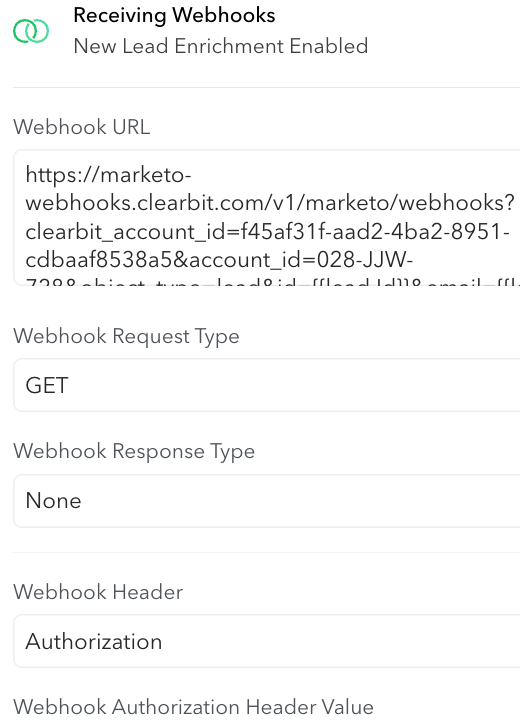Click the None value text

53,501
